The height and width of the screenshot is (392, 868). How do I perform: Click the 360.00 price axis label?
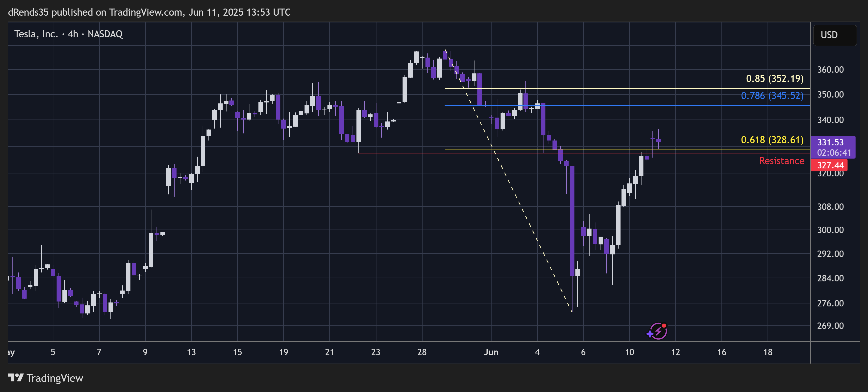830,70
